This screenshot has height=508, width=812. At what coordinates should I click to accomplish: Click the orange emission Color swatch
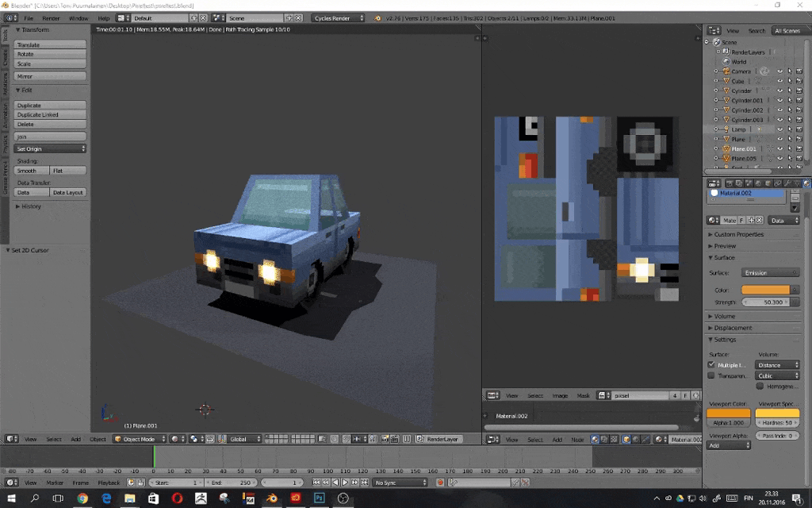point(766,290)
